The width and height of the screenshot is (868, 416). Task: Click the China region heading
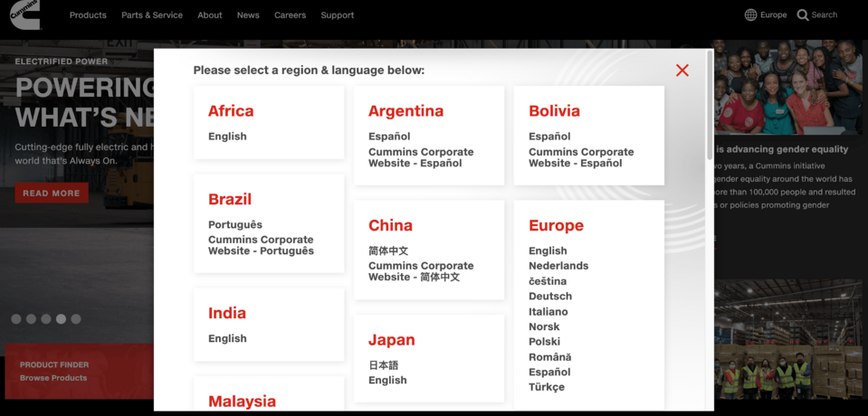click(x=390, y=225)
